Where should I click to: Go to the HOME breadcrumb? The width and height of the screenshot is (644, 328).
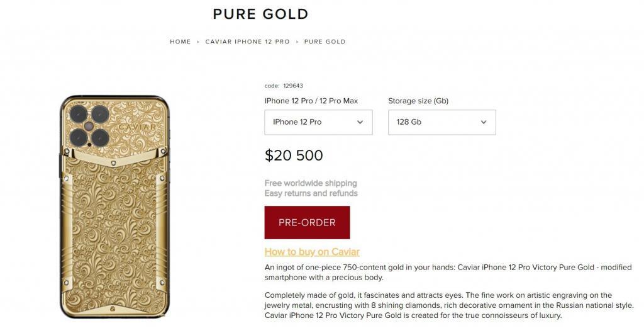[x=180, y=42]
